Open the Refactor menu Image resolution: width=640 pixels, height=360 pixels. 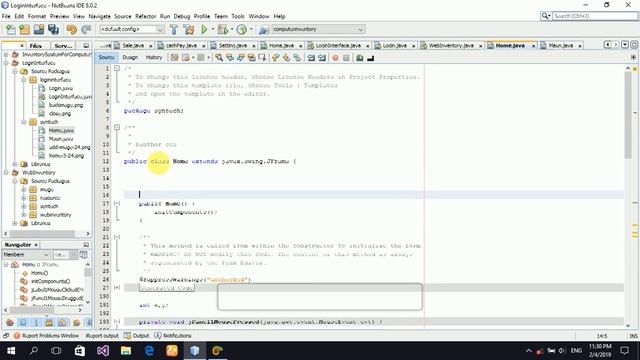click(146, 16)
